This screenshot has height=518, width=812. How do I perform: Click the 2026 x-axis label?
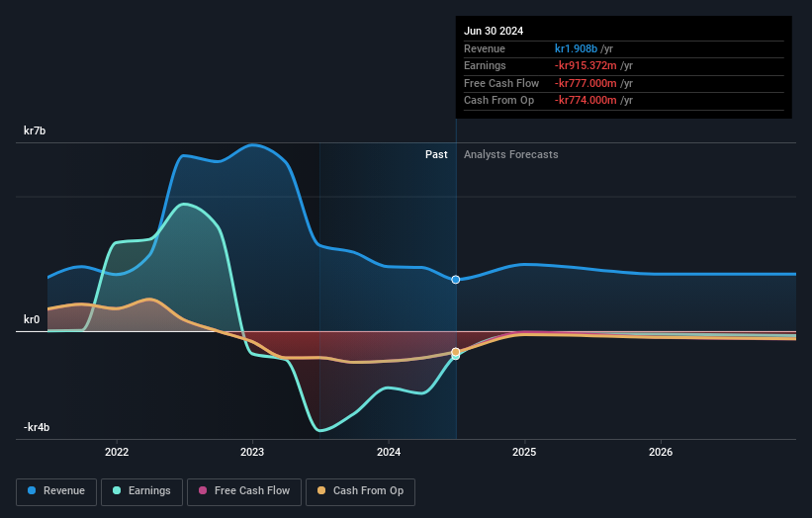[x=661, y=452]
